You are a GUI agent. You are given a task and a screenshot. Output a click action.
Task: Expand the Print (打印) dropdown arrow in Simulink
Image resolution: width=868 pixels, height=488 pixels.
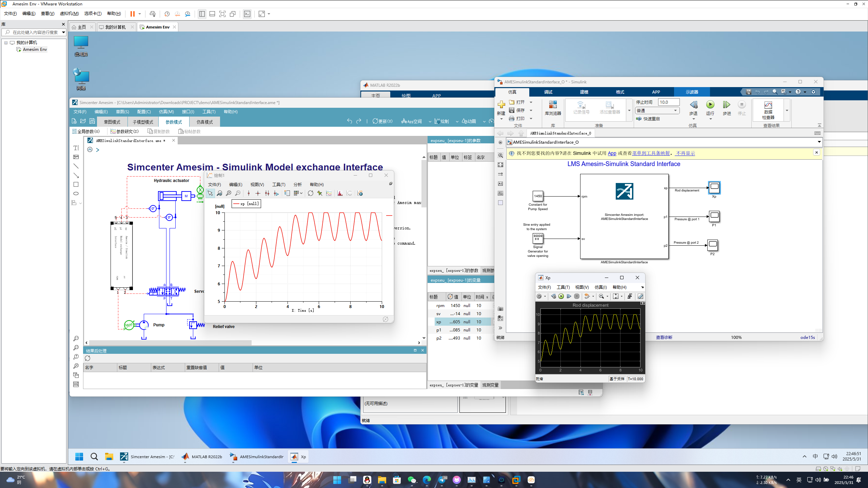click(531, 118)
